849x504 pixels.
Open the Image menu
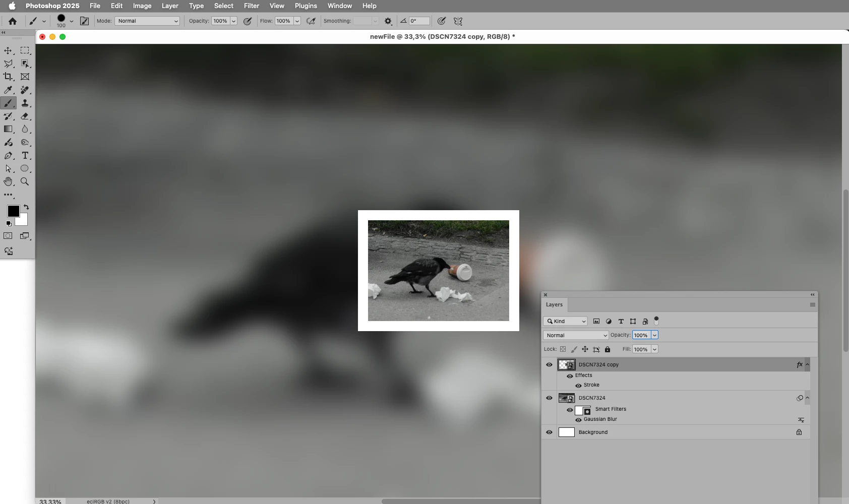coord(142,6)
